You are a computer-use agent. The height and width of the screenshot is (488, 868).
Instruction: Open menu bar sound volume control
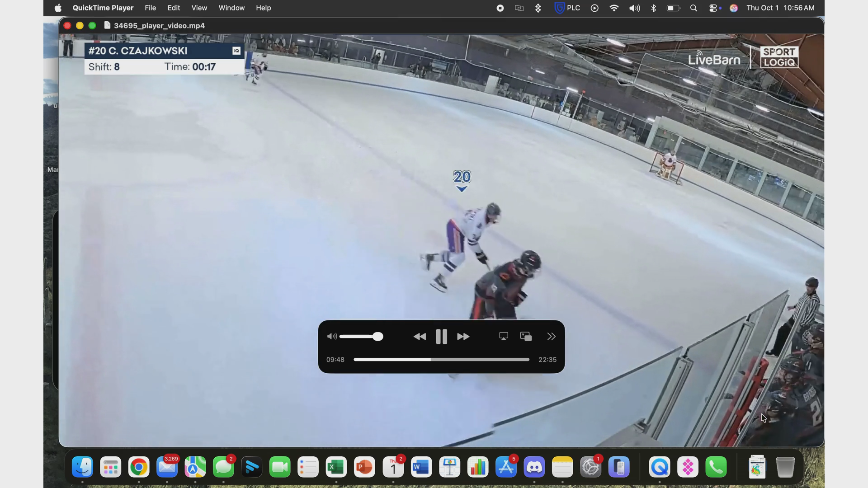pos(634,8)
